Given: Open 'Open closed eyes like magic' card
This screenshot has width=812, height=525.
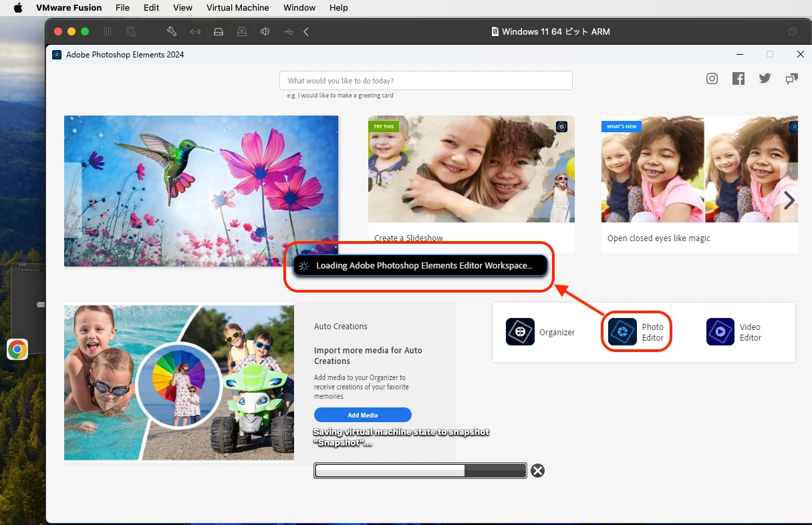Looking at the screenshot, I should pos(700,184).
